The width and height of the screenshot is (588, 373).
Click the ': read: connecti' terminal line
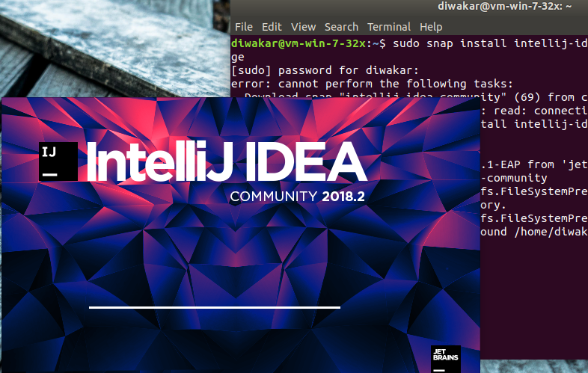pos(534,111)
